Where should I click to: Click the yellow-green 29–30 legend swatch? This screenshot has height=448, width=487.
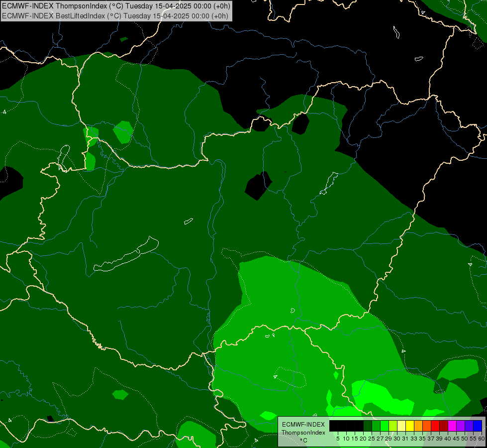coord(393,426)
